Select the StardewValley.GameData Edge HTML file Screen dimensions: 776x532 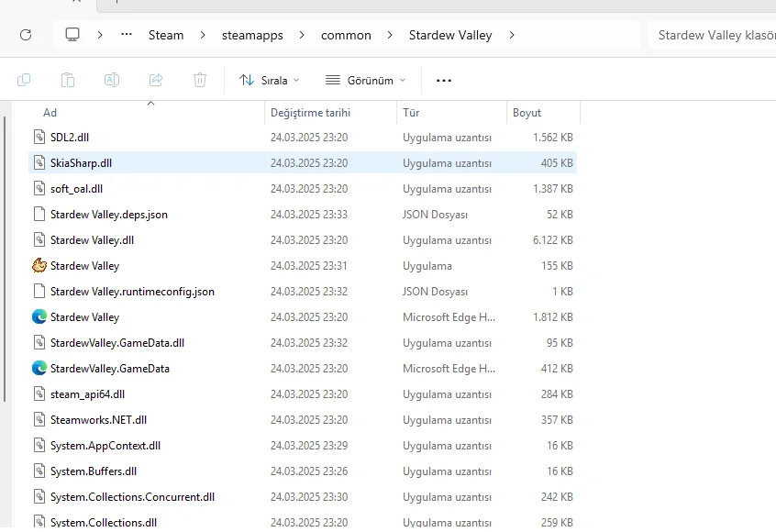tap(109, 368)
